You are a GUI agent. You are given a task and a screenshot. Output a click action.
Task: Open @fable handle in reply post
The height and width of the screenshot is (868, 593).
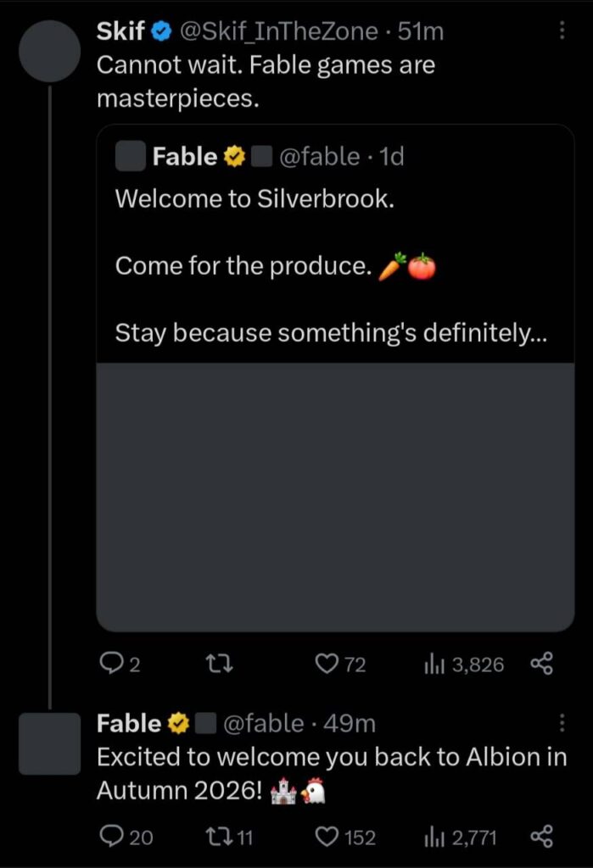pyautogui.click(x=263, y=723)
